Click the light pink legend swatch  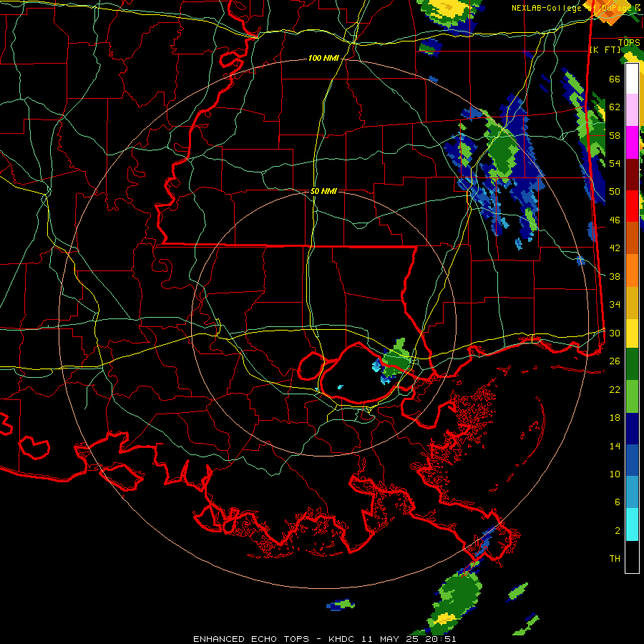(x=632, y=110)
